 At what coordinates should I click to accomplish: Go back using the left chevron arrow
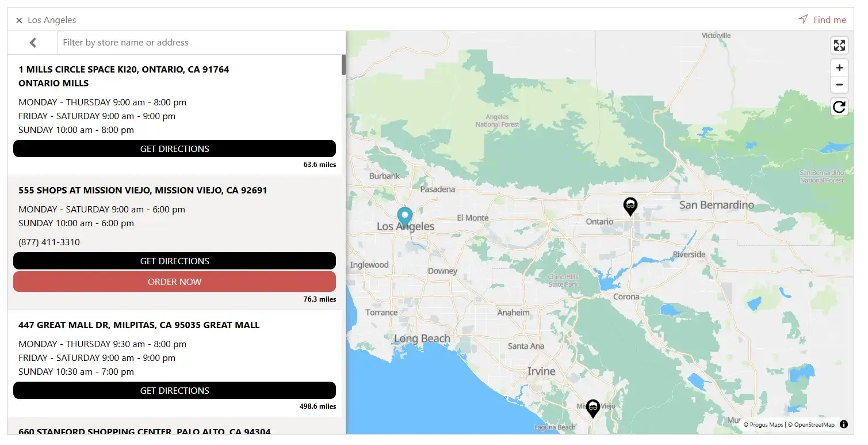coord(33,43)
